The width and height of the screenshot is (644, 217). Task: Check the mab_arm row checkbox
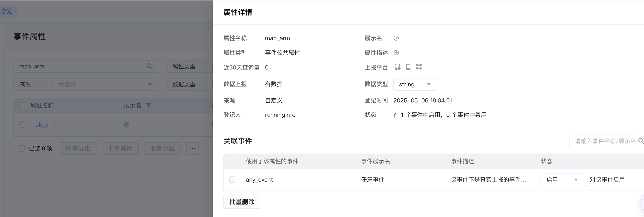coord(22,125)
